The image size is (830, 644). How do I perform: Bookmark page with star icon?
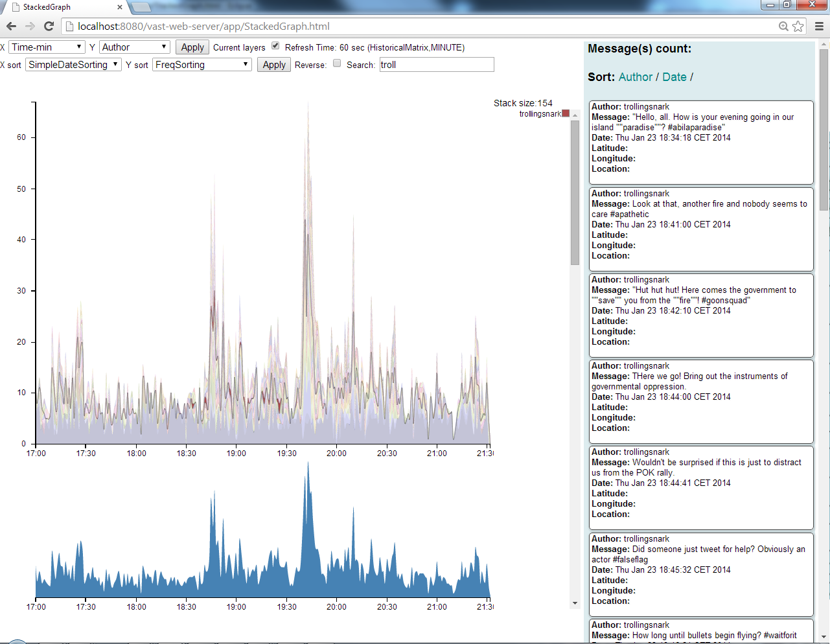[798, 27]
